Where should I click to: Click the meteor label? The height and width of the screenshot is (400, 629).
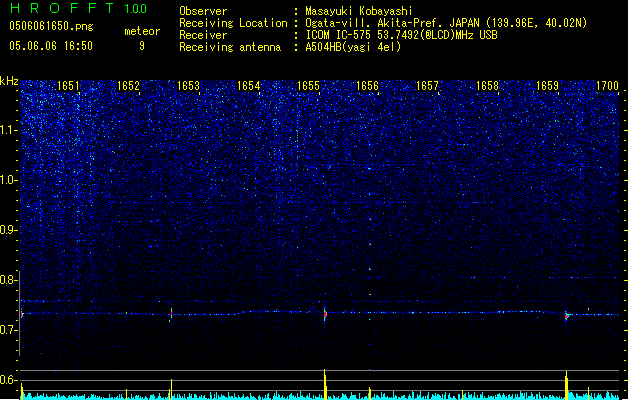click(x=142, y=31)
